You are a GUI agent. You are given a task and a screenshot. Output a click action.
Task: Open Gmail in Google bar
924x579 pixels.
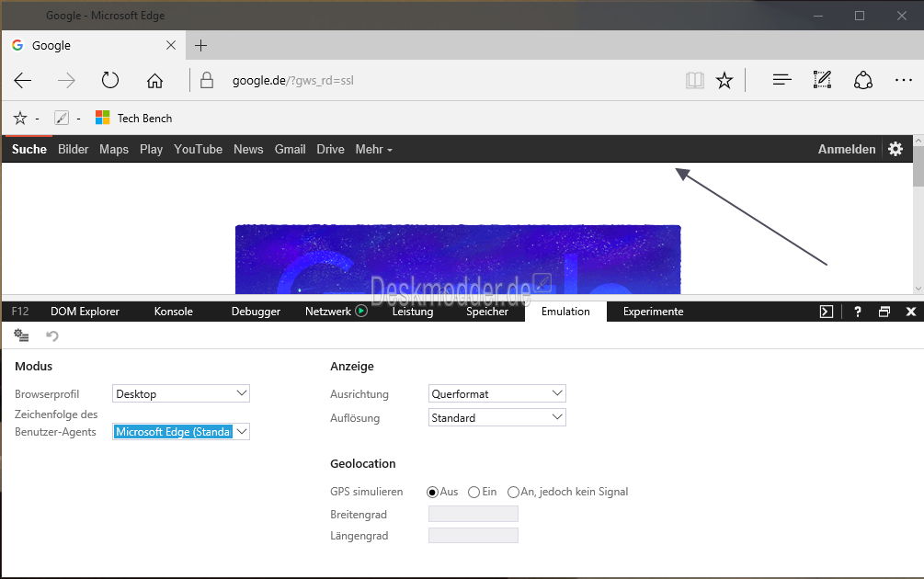click(x=290, y=150)
